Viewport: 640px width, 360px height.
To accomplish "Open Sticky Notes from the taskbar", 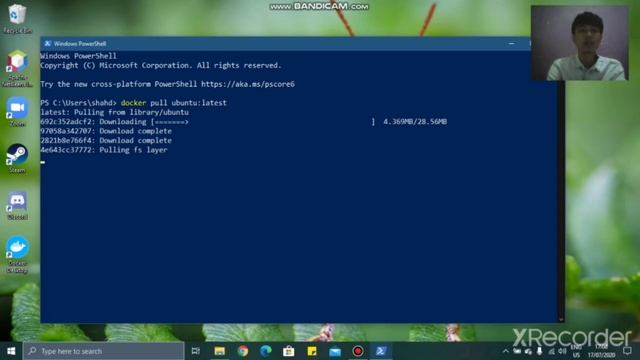I will tap(312, 351).
